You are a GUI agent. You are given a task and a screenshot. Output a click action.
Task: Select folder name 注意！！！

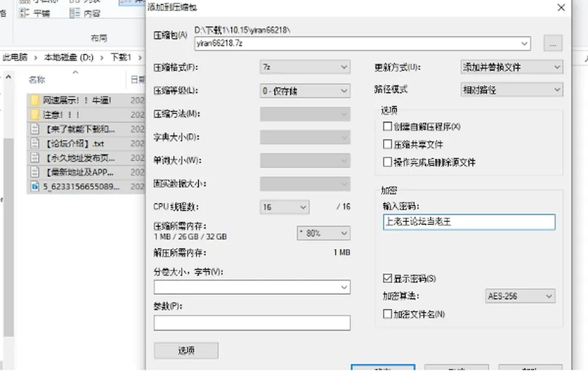tap(61, 115)
